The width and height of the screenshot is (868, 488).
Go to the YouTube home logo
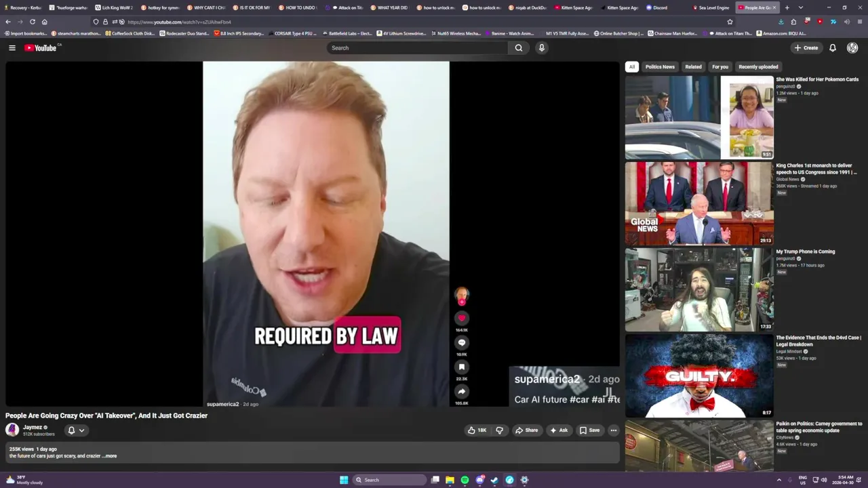(40, 48)
